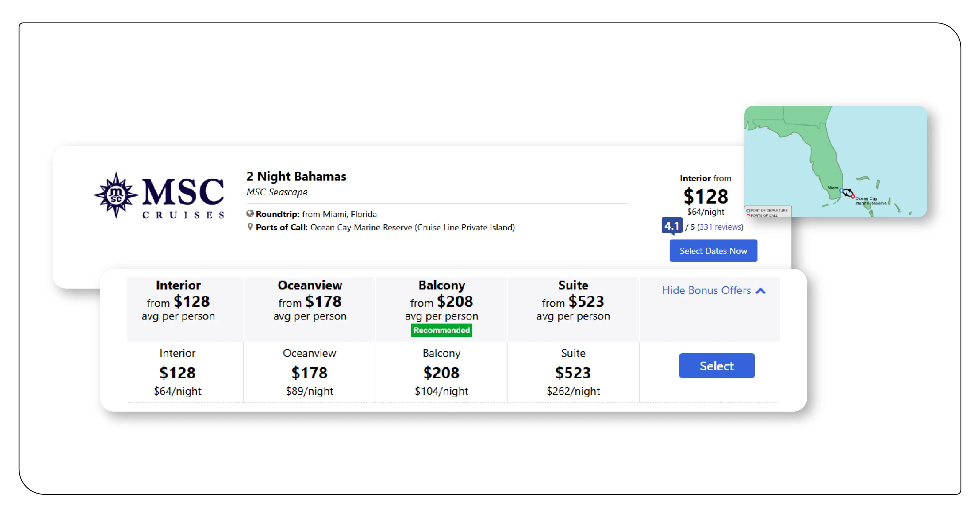Click the red Ocean Cay port marker
This screenshot has height=517, width=980.
coord(853,197)
